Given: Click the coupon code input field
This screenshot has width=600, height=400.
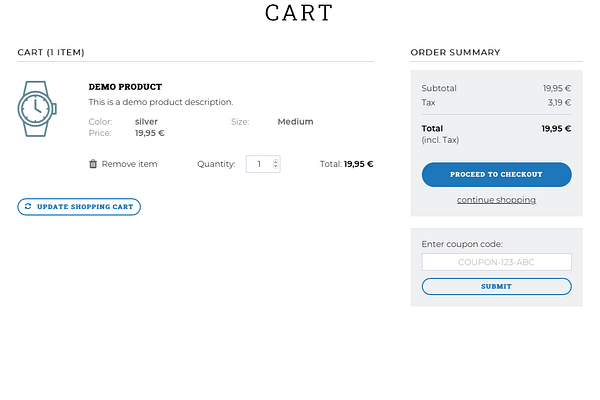Looking at the screenshot, I should click(496, 262).
